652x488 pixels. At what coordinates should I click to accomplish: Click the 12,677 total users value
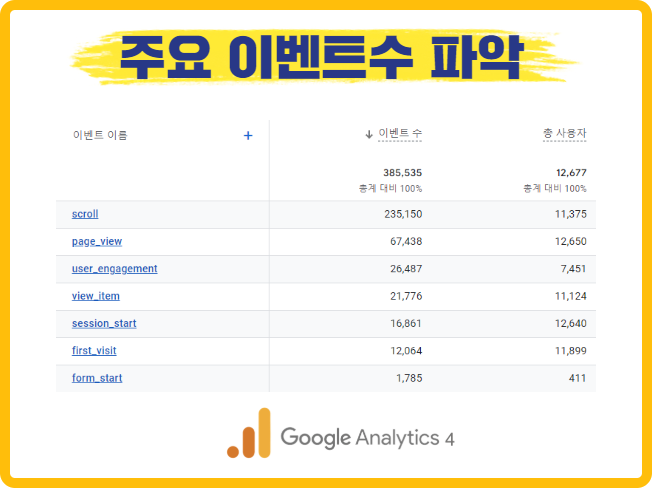571,172
